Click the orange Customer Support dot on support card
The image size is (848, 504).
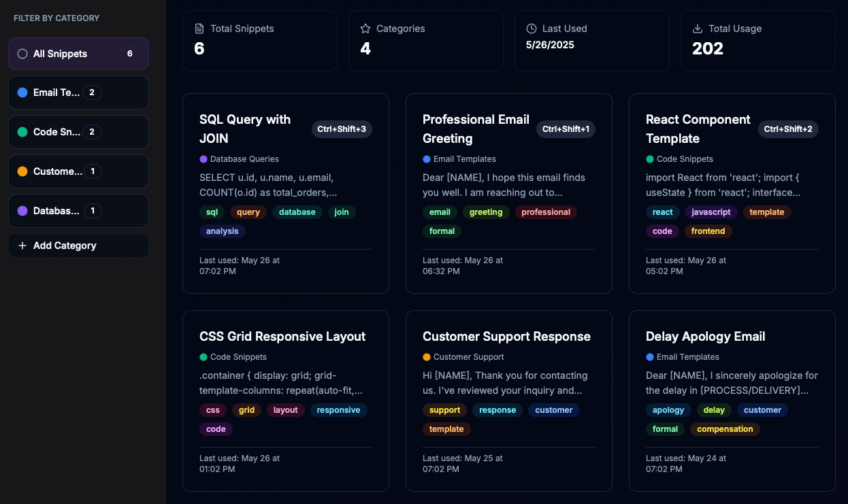coord(425,356)
